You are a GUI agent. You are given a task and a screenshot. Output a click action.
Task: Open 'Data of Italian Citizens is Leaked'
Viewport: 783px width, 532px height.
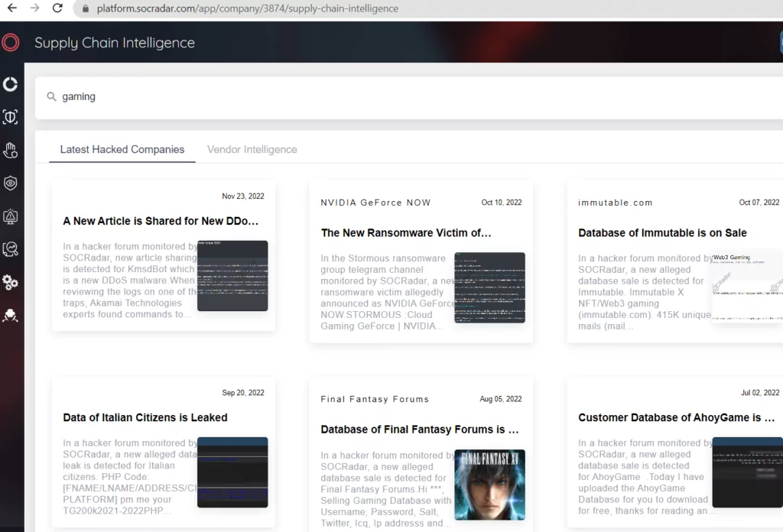pyautogui.click(x=145, y=417)
